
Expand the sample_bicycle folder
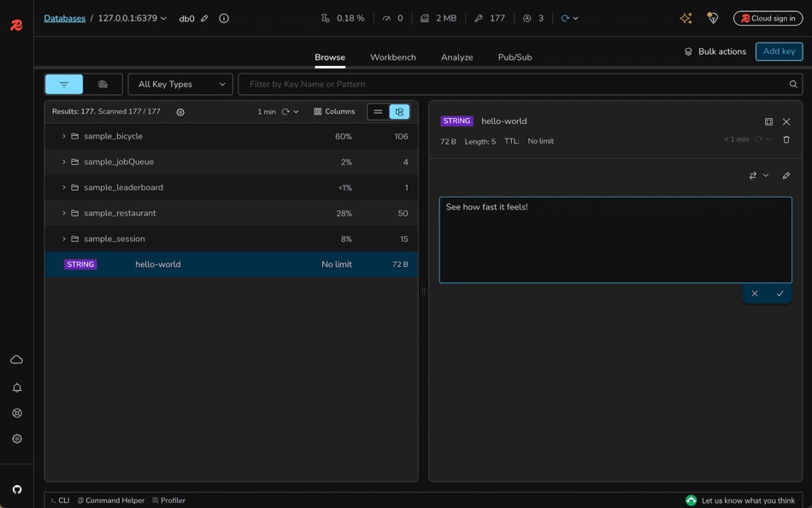(x=63, y=136)
